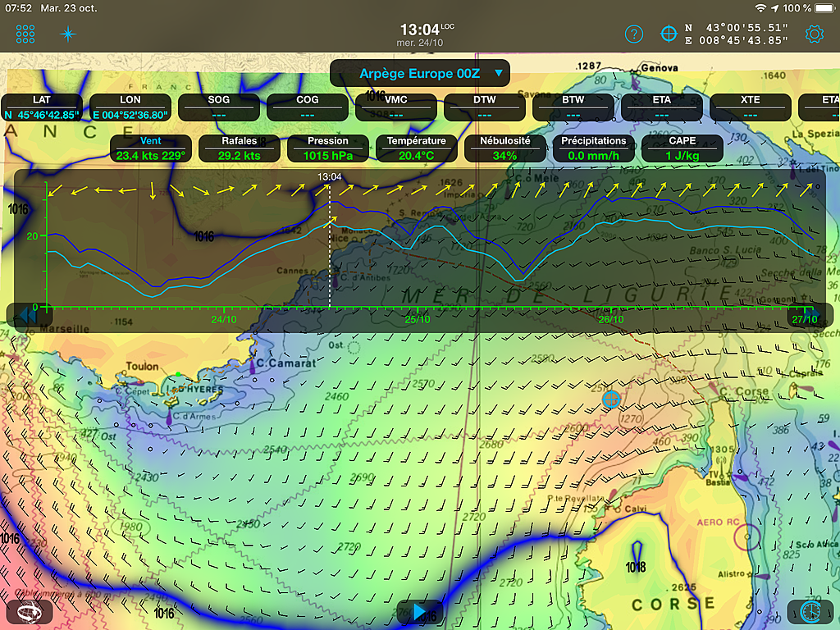Viewport: 840px width, 630px height.
Task: Tap the Wi-Fi icon in status bar
Action: 760,8
